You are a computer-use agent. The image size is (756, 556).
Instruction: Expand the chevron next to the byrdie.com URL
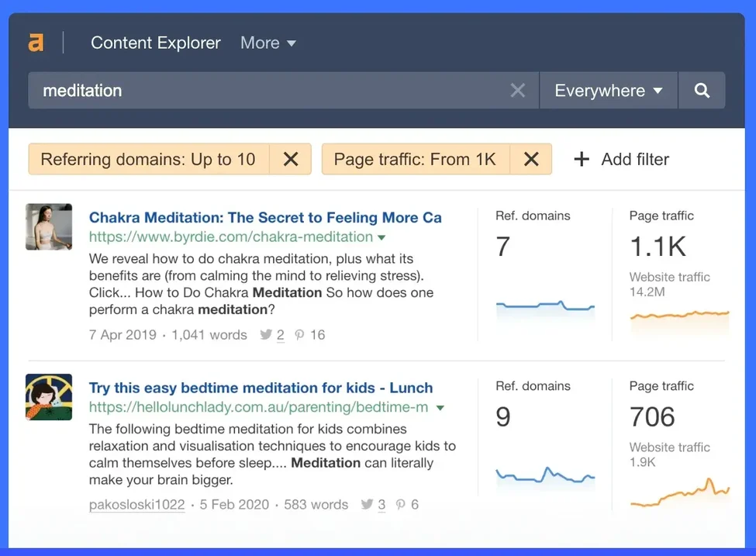pos(381,237)
